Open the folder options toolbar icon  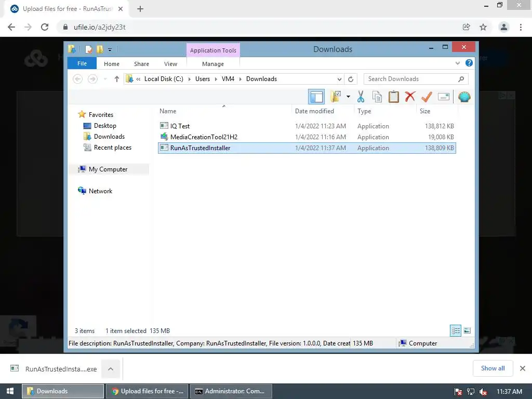point(336,97)
